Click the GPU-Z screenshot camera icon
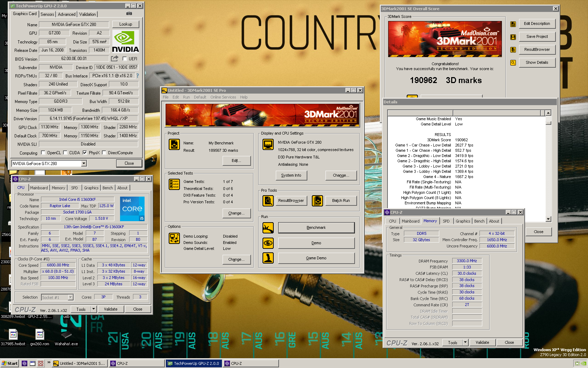 coord(129,14)
